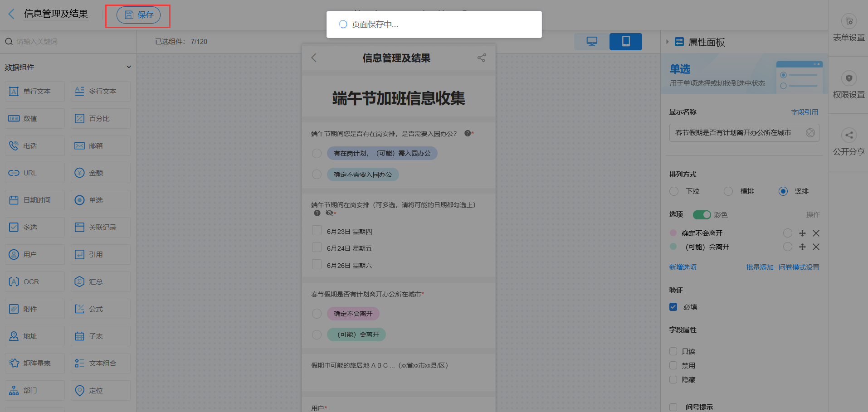Select the 电话 phone component
Viewport: 868px width, 412px height.
click(34, 145)
